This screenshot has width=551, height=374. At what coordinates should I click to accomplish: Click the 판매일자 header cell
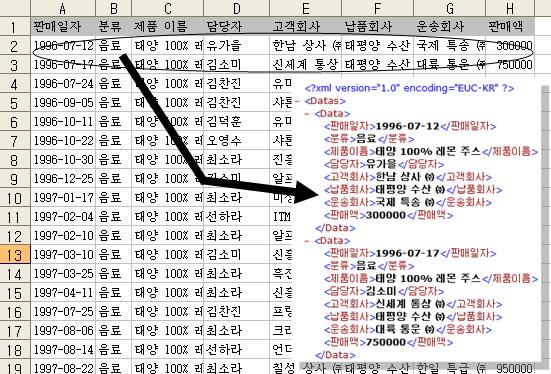coord(63,26)
